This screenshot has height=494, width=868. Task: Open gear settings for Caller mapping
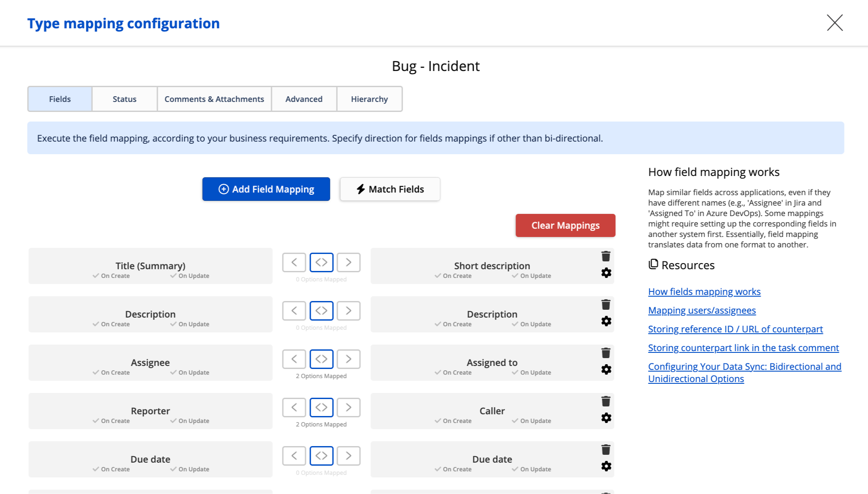pyautogui.click(x=606, y=418)
